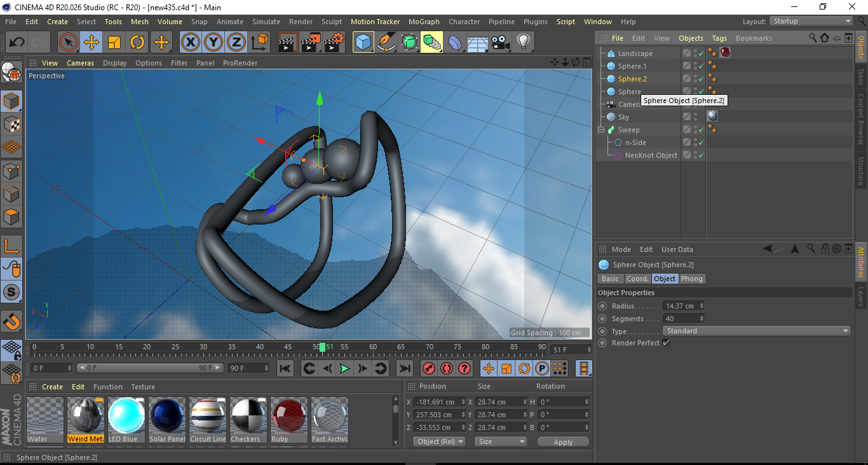Activate the Rotate tool
The height and width of the screenshot is (465, 868).
[x=137, y=43]
